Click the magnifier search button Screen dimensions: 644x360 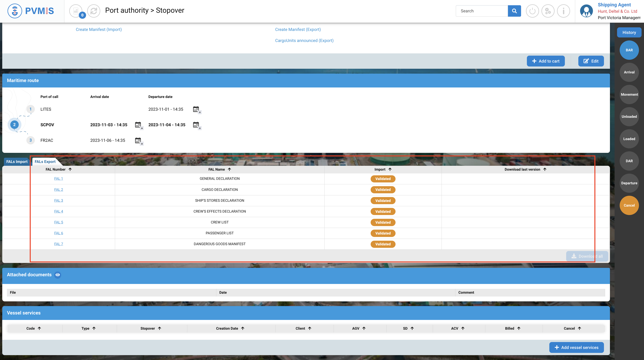(x=514, y=11)
